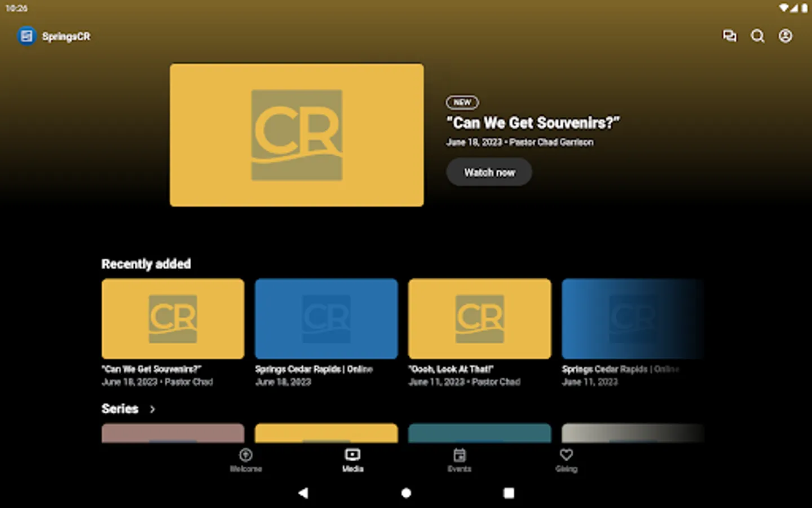Click "June 11, 2023 • Pastor Chad" card subtitle

pos(464,382)
